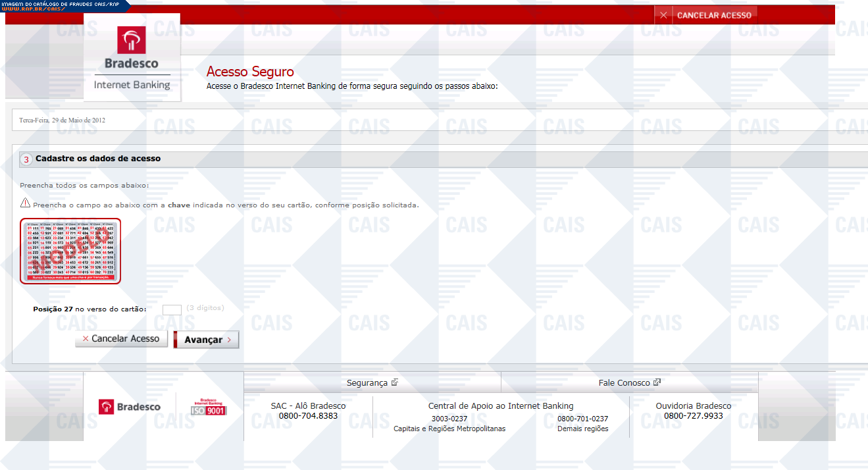Click the SAC Alô Bradesco number 0800-704.8383

[308, 416]
